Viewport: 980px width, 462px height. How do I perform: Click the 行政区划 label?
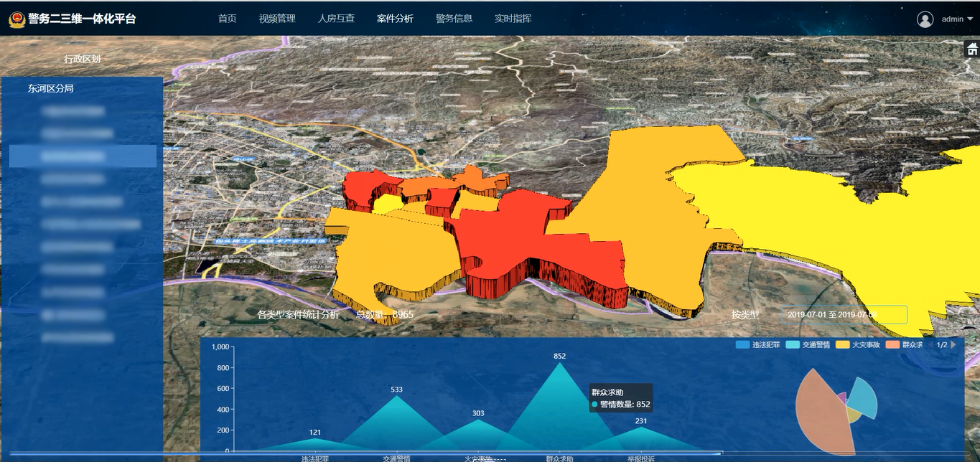coord(82,59)
